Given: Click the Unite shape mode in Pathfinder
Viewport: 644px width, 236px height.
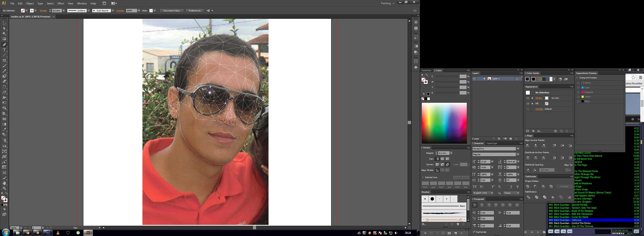Looking at the screenshot, I should 528,186.
